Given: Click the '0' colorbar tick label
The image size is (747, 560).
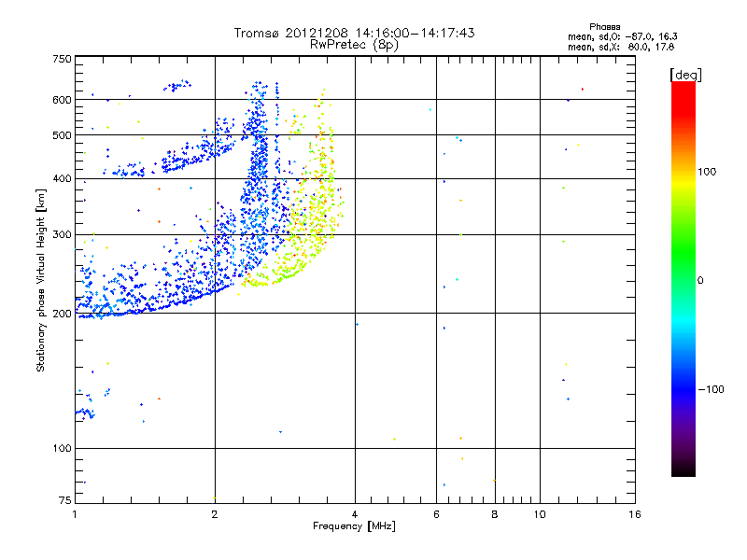Looking at the screenshot, I should [x=700, y=281].
